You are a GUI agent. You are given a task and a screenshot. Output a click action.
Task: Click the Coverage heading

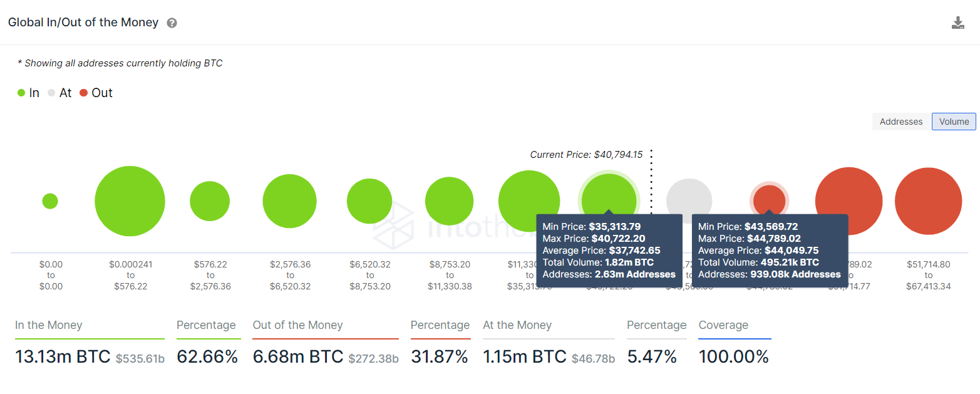tap(723, 325)
